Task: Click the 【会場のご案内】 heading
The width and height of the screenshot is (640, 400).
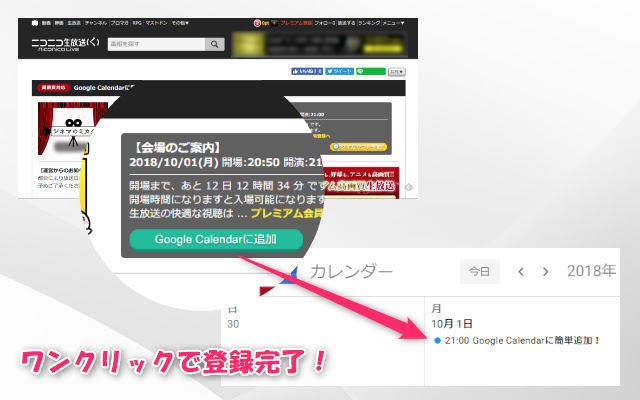Action: (x=176, y=147)
